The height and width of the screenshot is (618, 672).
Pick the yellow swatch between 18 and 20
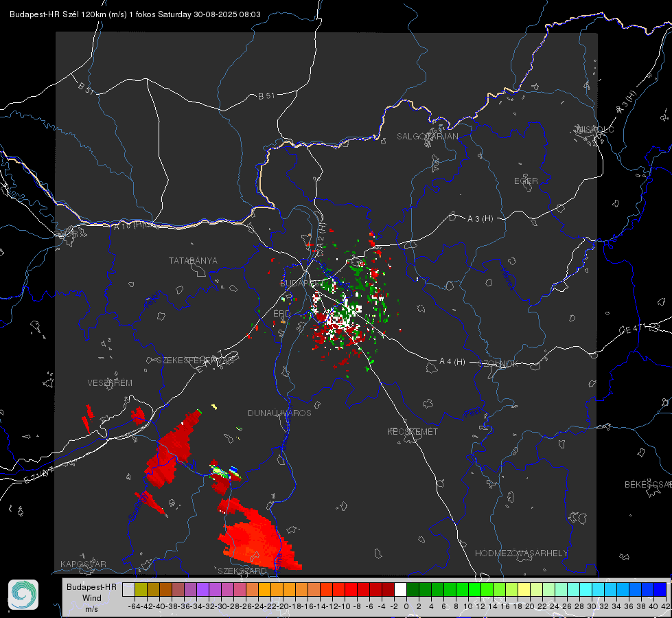(x=524, y=589)
